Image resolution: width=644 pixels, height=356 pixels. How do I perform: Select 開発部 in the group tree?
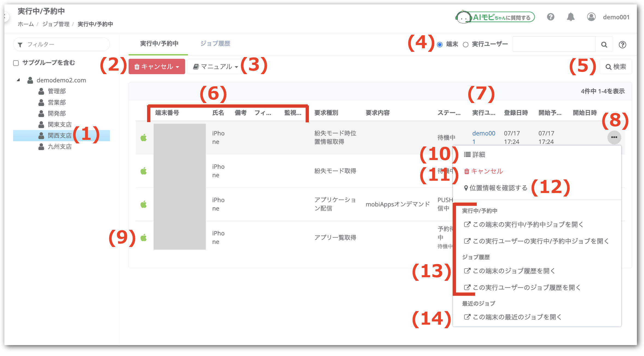(x=57, y=113)
